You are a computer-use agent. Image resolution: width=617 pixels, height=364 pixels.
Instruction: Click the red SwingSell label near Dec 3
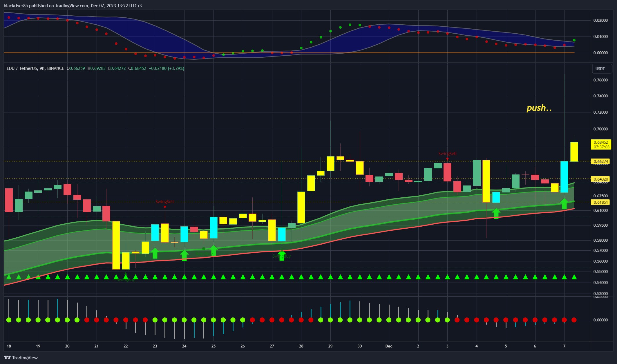(x=447, y=154)
